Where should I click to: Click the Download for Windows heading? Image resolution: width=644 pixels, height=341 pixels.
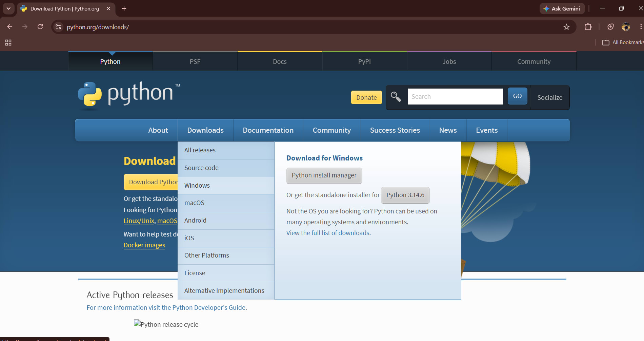(x=324, y=158)
